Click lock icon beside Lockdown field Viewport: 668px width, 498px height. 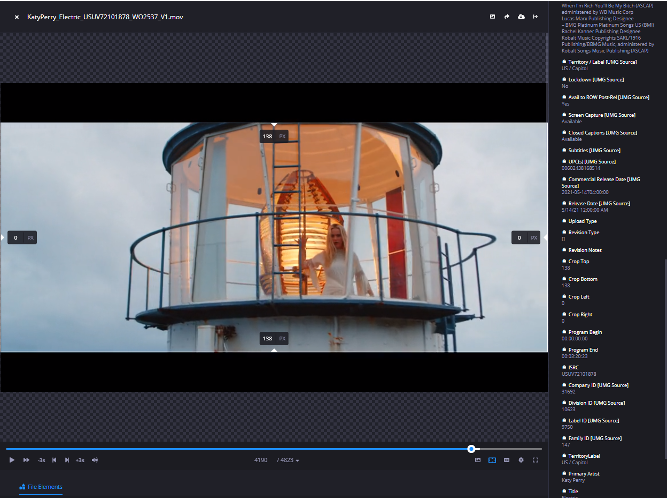click(x=564, y=80)
